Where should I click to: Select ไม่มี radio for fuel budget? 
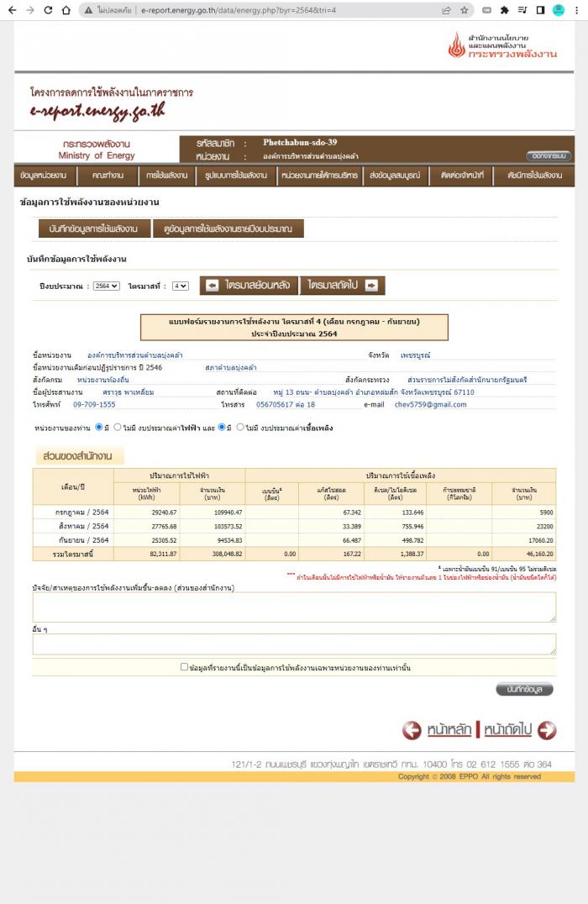click(x=240, y=427)
